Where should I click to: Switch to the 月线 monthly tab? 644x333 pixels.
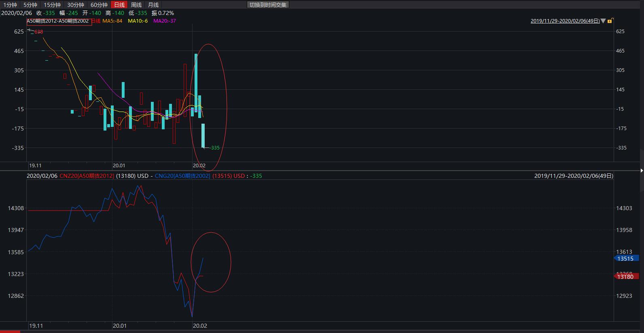pyautogui.click(x=153, y=5)
